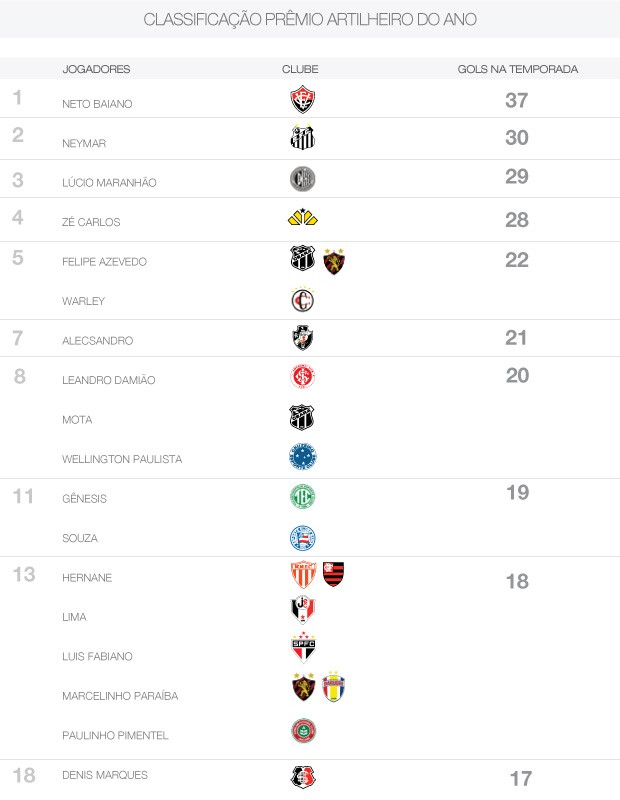This screenshot has height=800, width=620.
Task: Select the Criciúma crest beside Zé Carlos
Action: tap(303, 217)
